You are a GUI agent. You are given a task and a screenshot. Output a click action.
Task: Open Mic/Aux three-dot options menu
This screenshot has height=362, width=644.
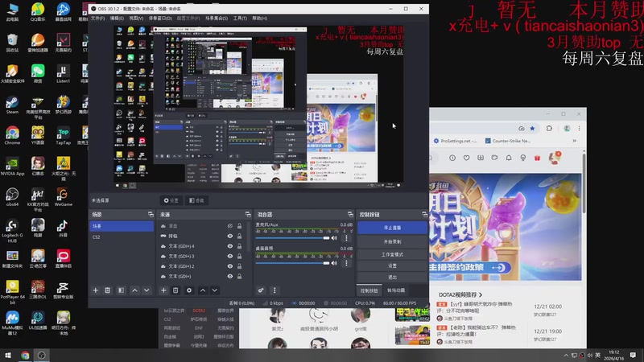tap(346, 238)
